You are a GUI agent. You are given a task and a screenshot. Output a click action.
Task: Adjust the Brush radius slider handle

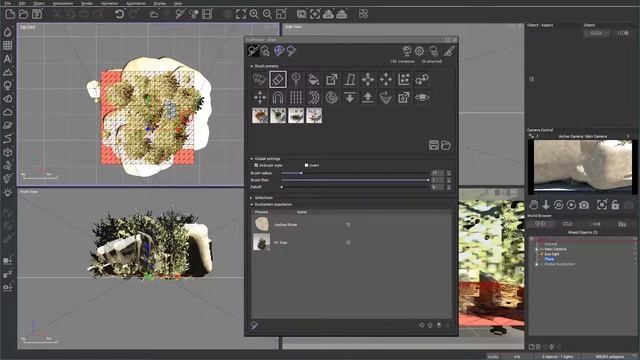coord(301,173)
